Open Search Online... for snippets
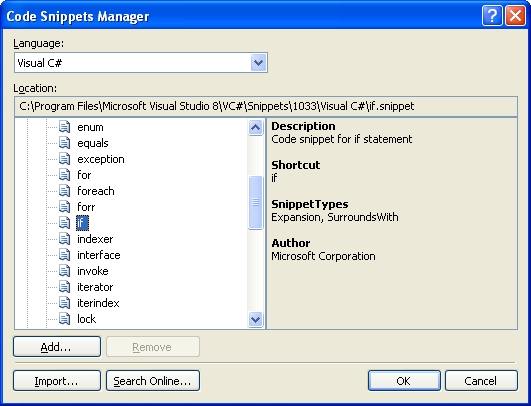 [153, 381]
